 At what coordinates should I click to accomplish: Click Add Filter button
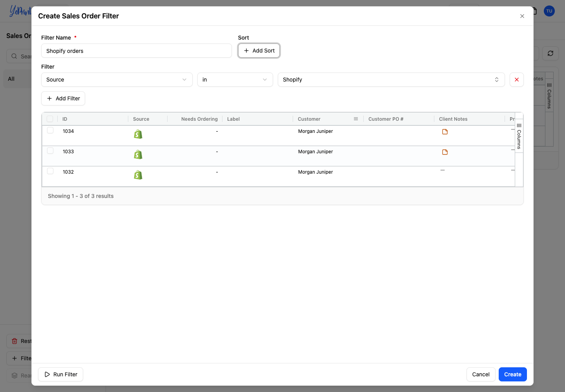(x=63, y=98)
